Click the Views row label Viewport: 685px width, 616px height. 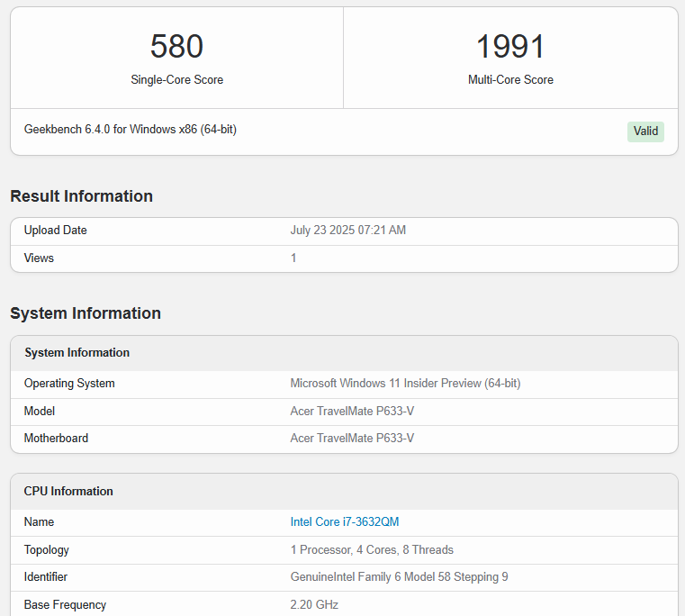[39, 258]
